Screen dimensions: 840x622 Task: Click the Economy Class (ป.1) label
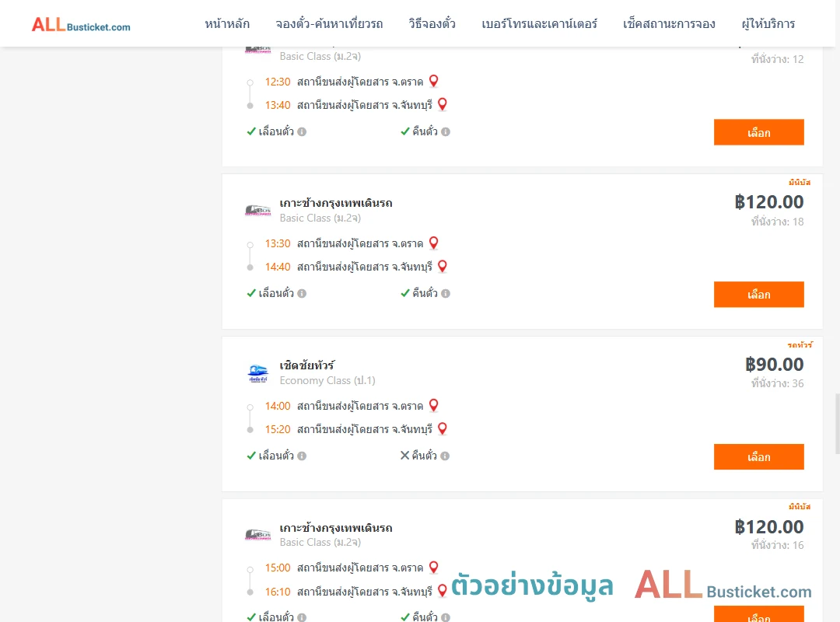coord(327,380)
